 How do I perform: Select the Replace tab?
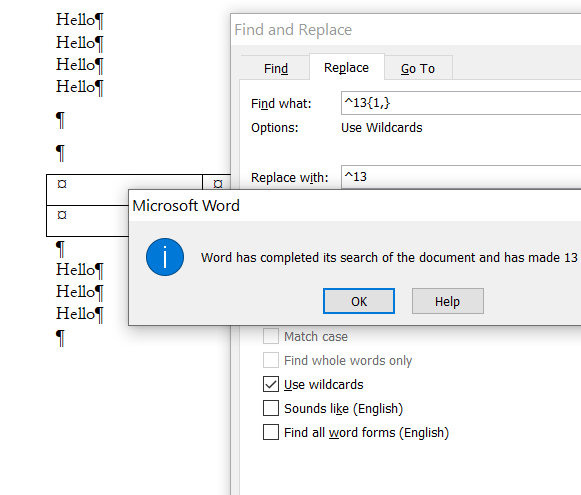pos(346,67)
